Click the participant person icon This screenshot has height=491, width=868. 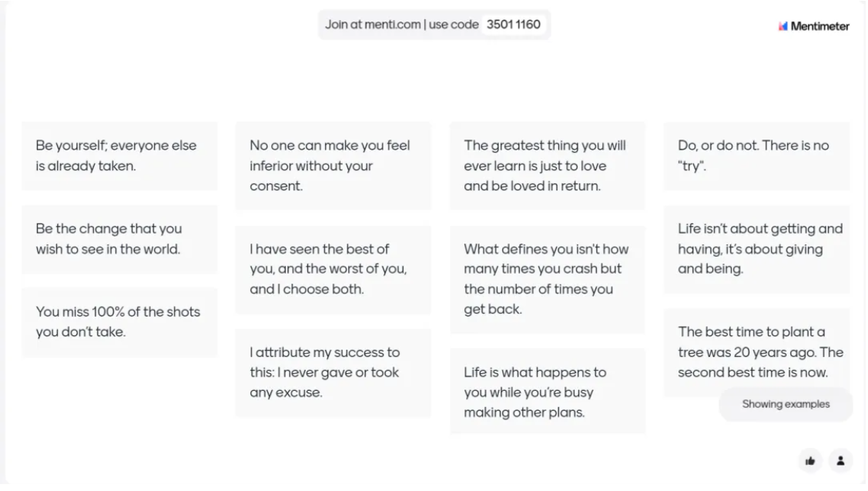(x=840, y=460)
